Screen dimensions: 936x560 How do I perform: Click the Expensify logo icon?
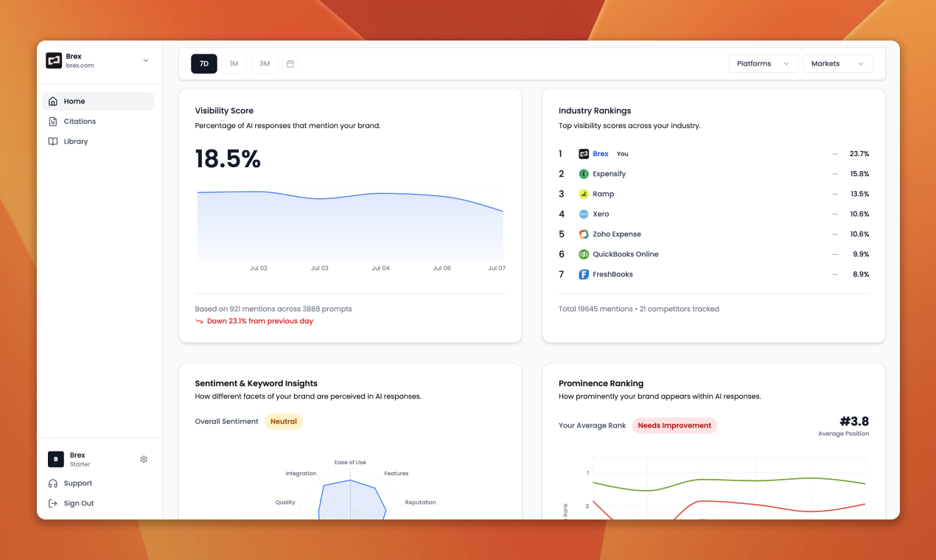click(584, 174)
